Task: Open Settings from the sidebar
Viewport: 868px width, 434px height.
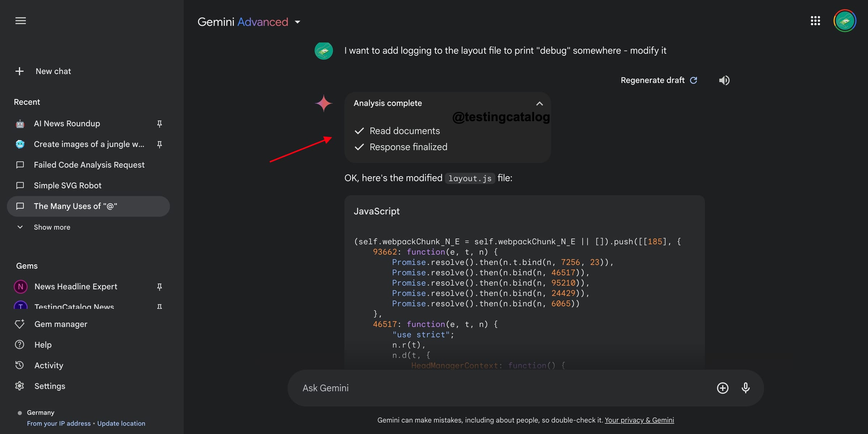Action: (x=50, y=386)
